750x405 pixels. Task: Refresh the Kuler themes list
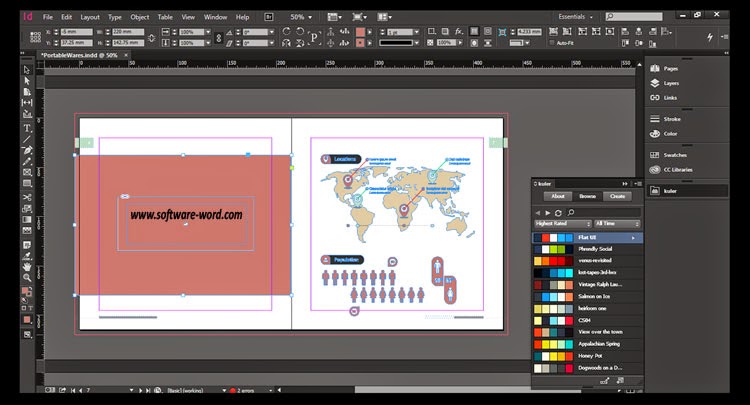(558, 213)
